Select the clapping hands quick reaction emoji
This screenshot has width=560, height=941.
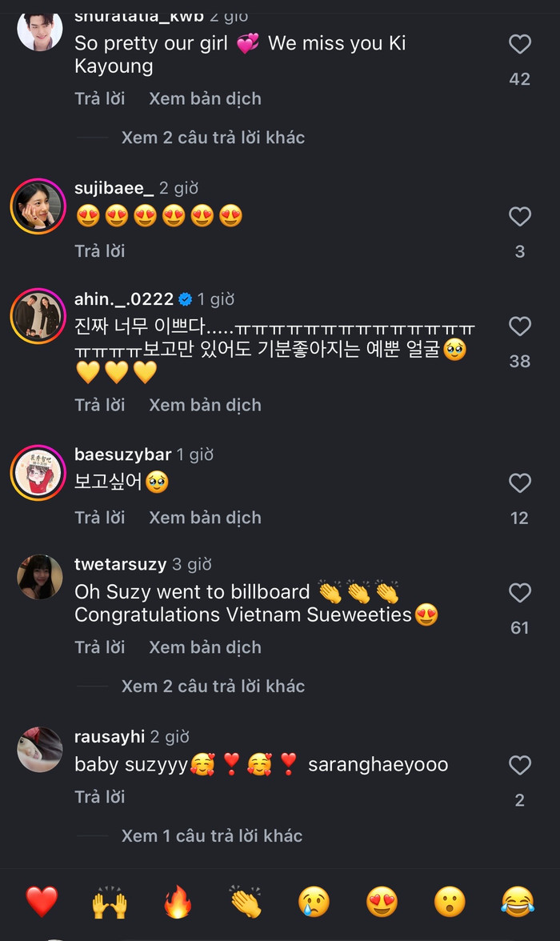point(246,900)
